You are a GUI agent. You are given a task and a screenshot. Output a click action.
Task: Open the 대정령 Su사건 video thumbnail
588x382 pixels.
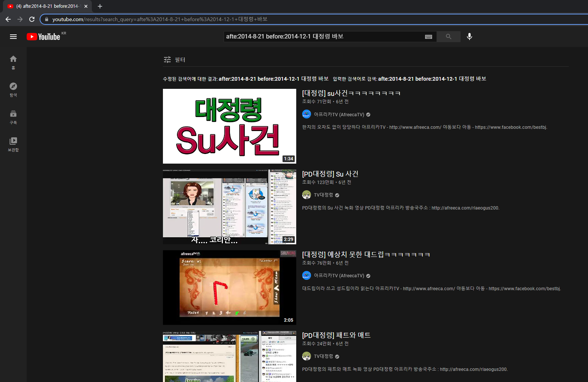229,126
